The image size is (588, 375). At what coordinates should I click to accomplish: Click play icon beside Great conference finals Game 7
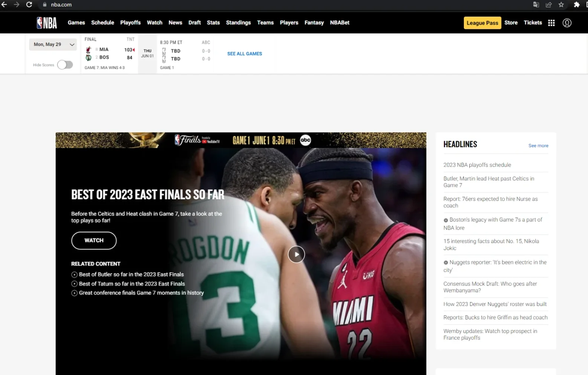pyautogui.click(x=74, y=293)
